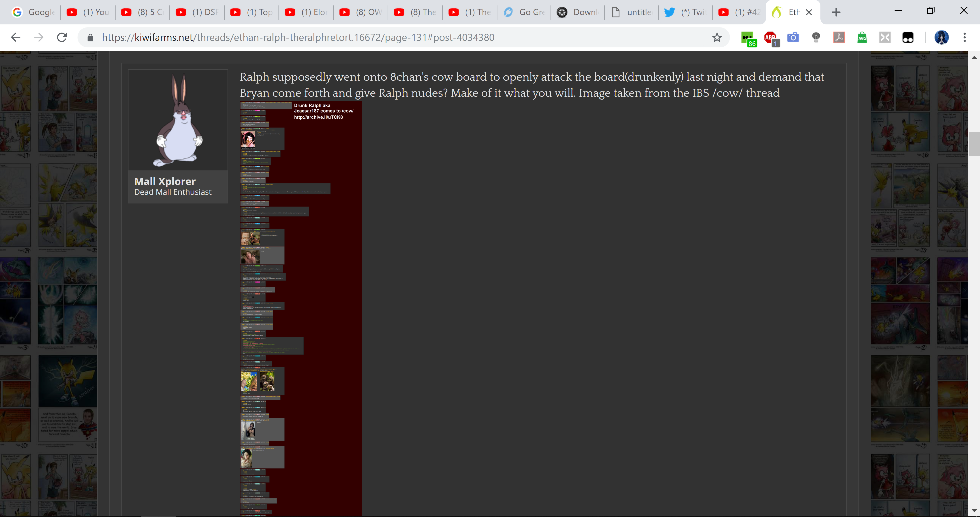Screen dimensions: 980x517
Task: Go back to the previous page
Action: tap(16, 37)
